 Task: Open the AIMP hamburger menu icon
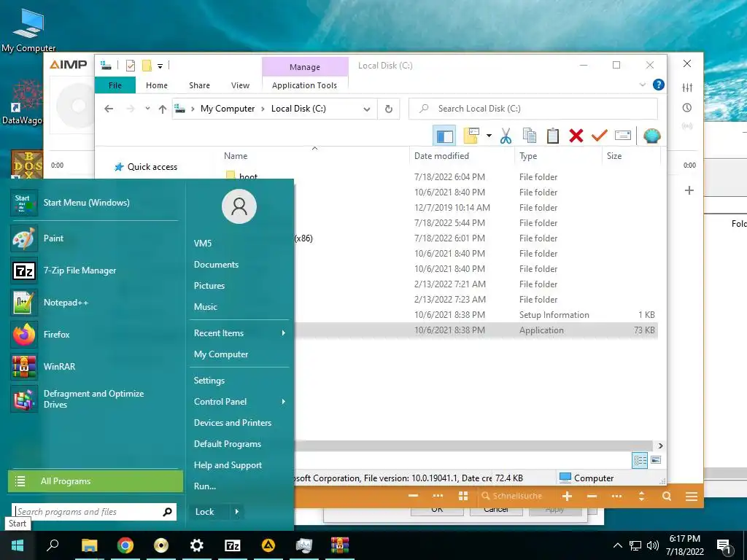coord(692,497)
